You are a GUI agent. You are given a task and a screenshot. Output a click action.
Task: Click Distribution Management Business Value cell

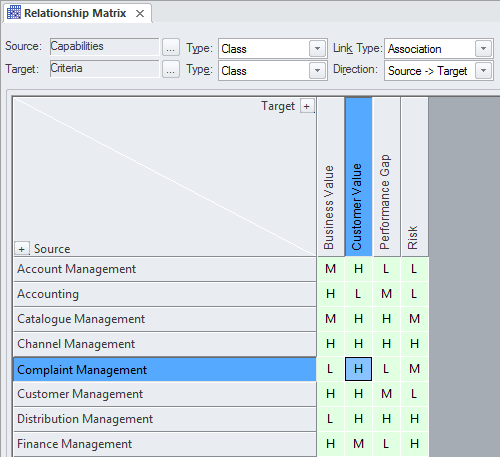click(331, 419)
